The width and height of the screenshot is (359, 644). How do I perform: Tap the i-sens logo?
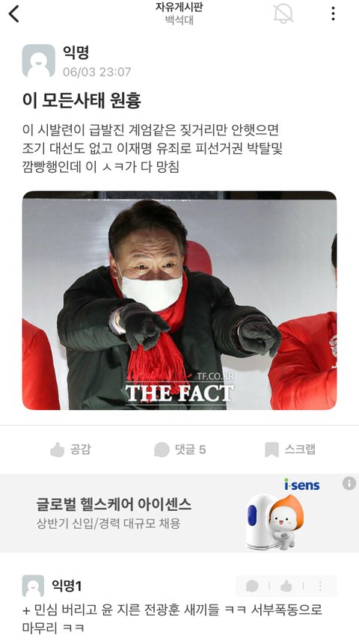(302, 485)
